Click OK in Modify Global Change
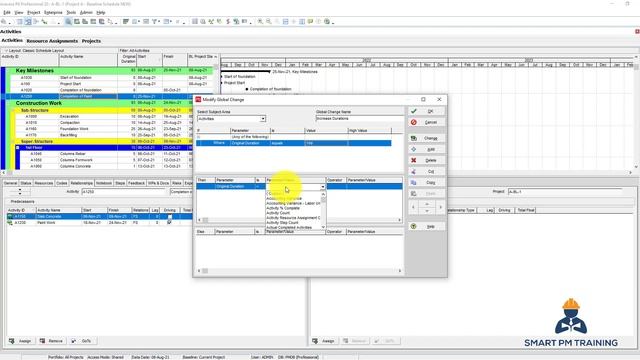The width and height of the screenshot is (640, 360). 426,111
